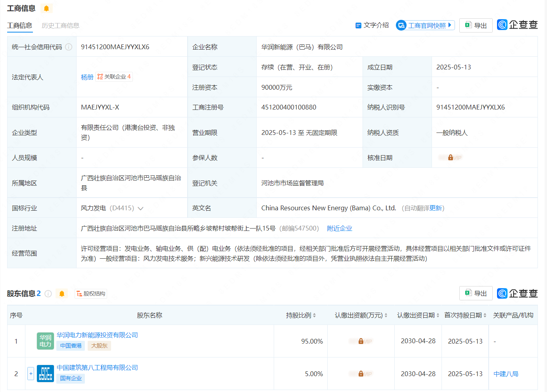Click the VIP lock icon in 核准日期 field
Image resolution: width=547 pixels, height=392 pixels.
click(450, 157)
